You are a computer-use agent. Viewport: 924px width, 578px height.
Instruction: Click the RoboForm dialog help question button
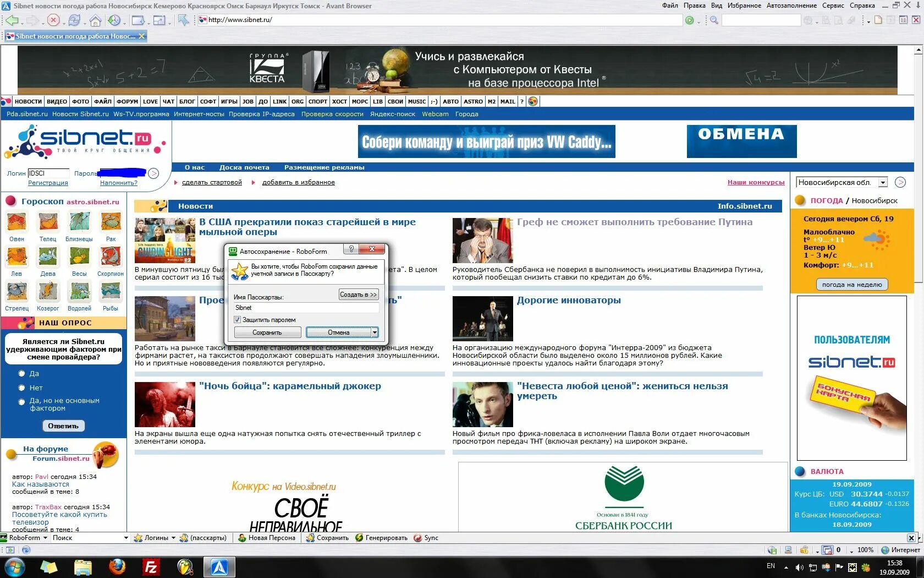tap(351, 249)
